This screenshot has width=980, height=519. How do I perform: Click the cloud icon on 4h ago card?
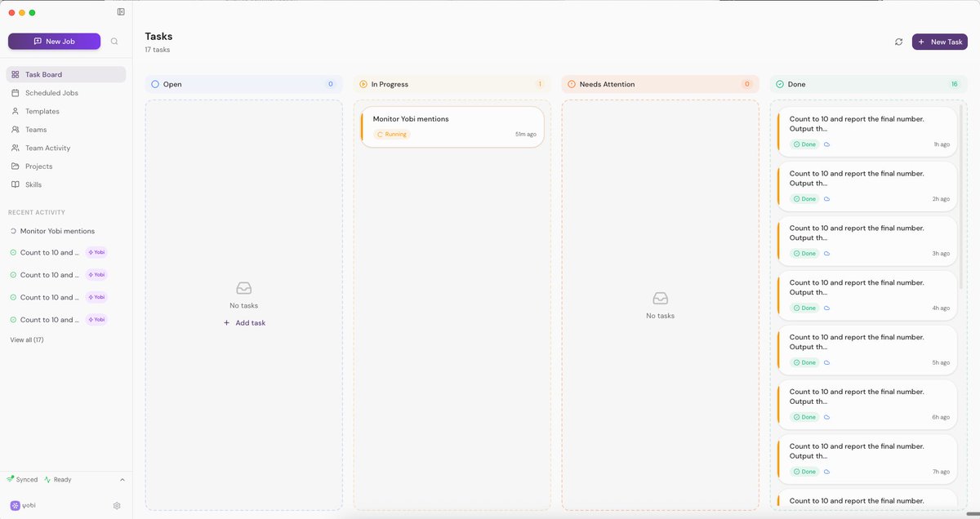(826, 308)
